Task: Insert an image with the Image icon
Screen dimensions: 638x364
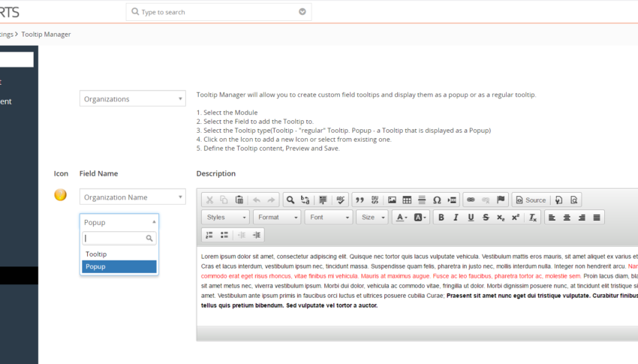Action: point(392,200)
